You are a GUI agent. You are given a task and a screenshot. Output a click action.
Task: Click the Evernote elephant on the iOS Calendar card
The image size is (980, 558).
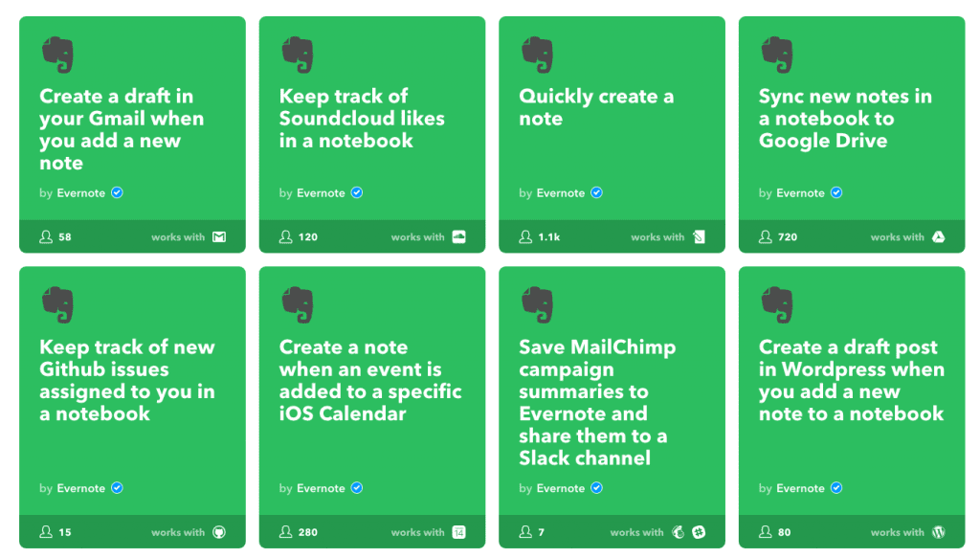[x=298, y=305]
